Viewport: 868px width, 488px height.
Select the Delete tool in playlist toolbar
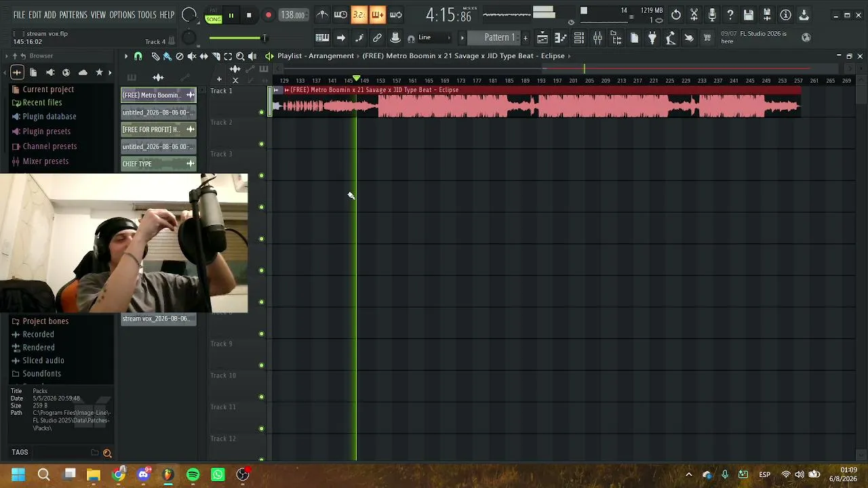(x=180, y=56)
